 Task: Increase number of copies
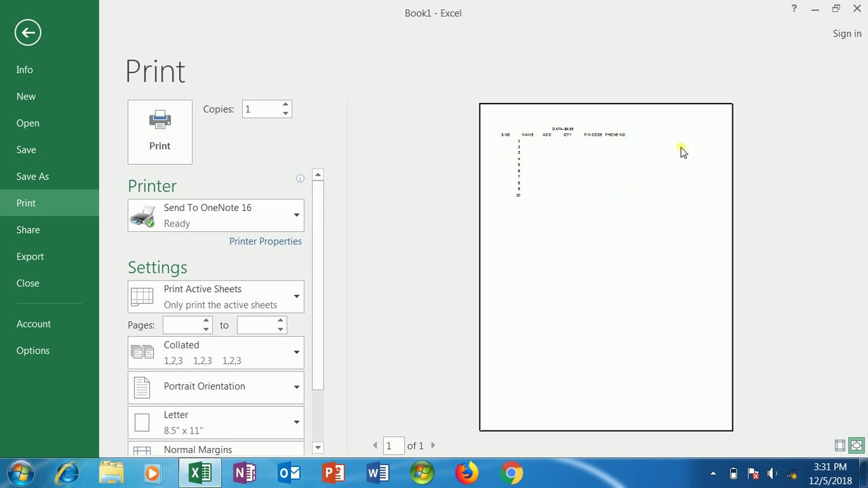click(x=285, y=105)
